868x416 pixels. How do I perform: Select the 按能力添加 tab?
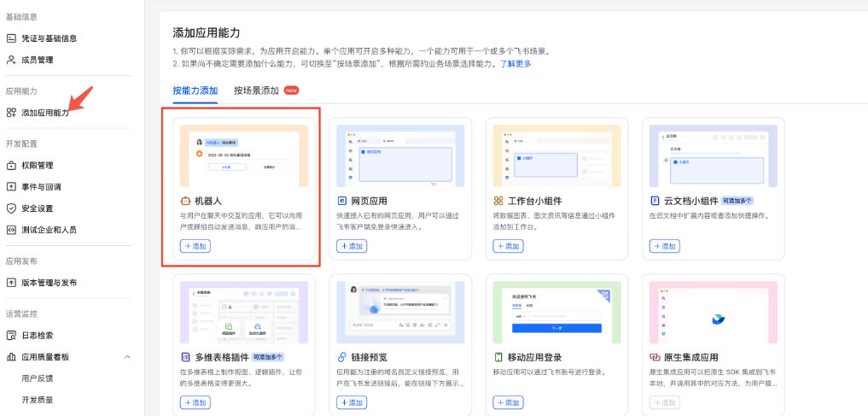195,91
